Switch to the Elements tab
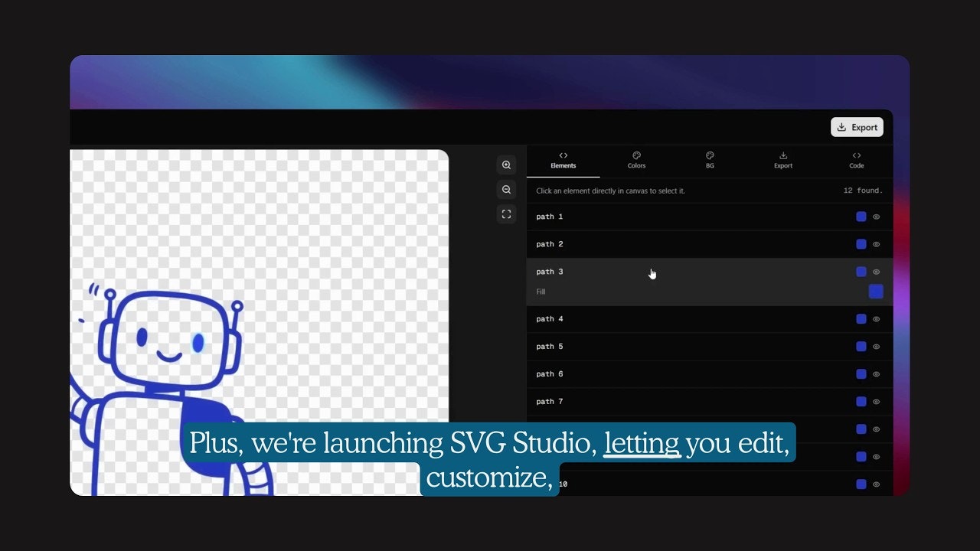Screen dimensions: 980x551 (x=563, y=161)
